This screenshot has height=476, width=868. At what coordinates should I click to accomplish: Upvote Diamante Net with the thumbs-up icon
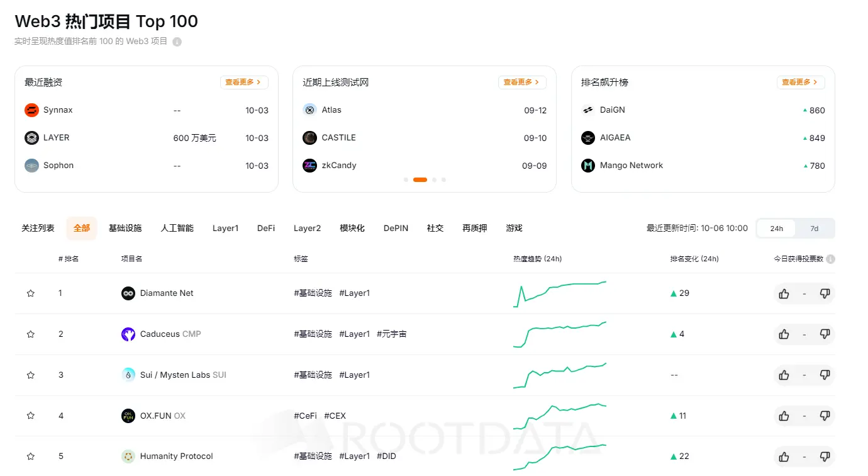[784, 293]
